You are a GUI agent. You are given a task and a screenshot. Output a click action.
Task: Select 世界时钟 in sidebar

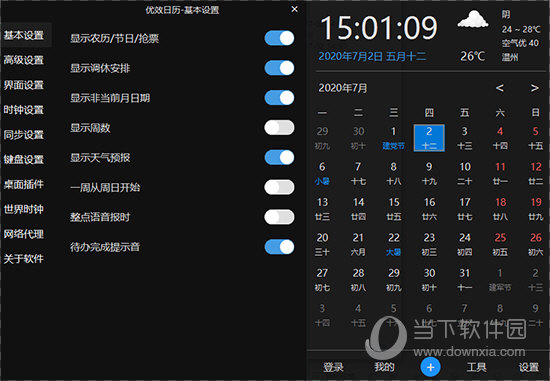click(24, 209)
